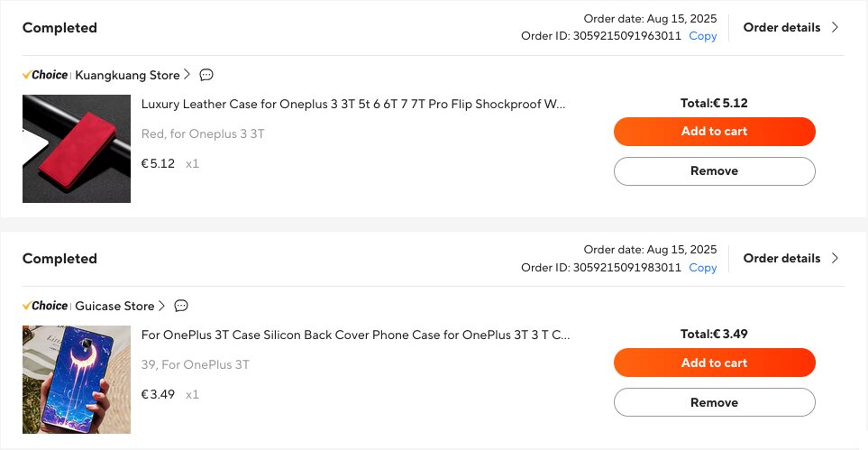Viewport: 868px width, 450px height.
Task: Open the red leather case product thumbnail
Action: (77, 149)
